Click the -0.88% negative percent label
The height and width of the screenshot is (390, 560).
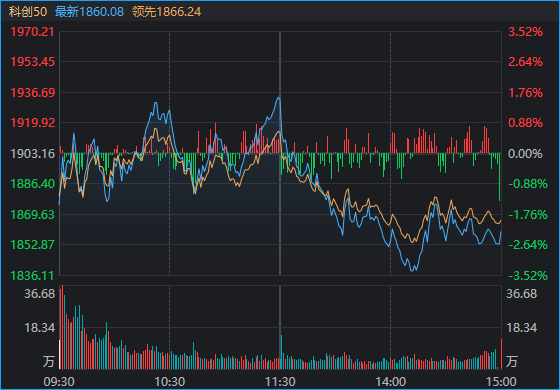(528, 184)
